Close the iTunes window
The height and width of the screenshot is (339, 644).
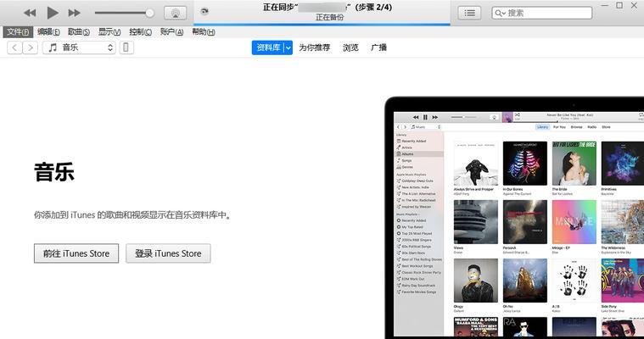pyautogui.click(x=634, y=5)
